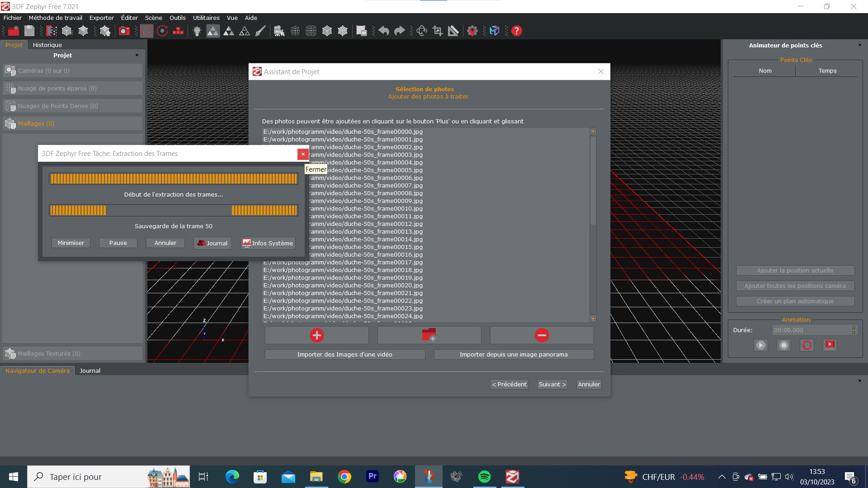Image resolution: width=868 pixels, height=488 pixels.
Task: Open the Exporter menu
Action: pos(102,18)
